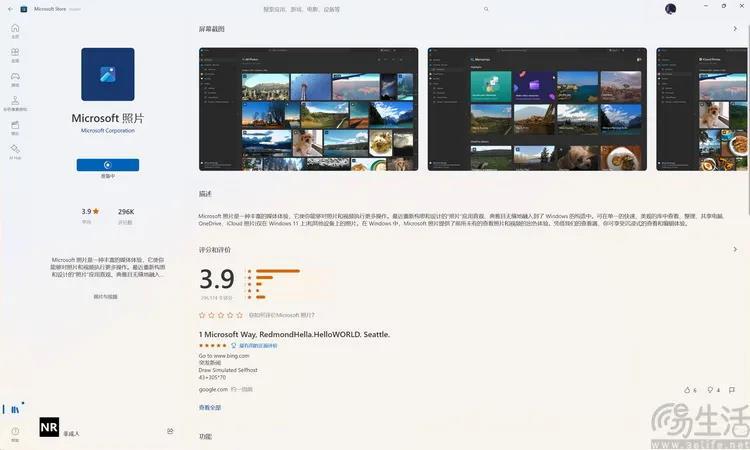Flag the review to report it

pos(732,390)
